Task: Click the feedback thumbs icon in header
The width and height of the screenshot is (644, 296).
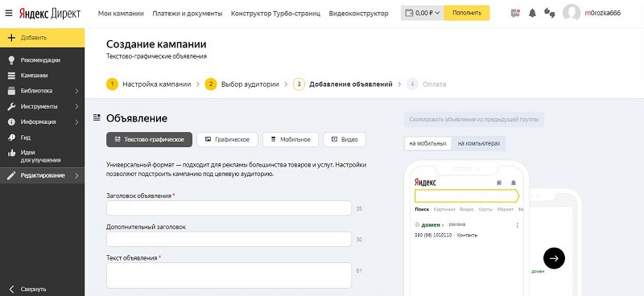Action: pos(550,13)
